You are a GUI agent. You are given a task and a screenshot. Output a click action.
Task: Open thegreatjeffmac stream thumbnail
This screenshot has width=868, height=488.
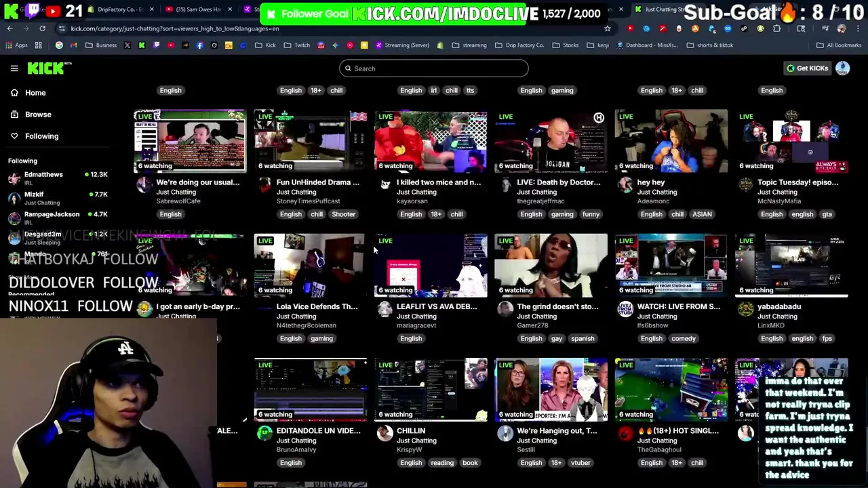point(551,141)
